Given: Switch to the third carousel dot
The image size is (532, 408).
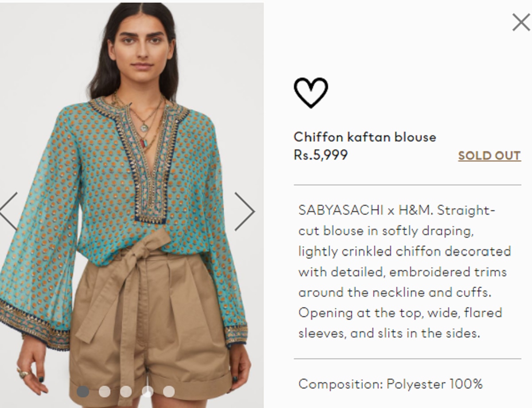Looking at the screenshot, I should point(126,391).
